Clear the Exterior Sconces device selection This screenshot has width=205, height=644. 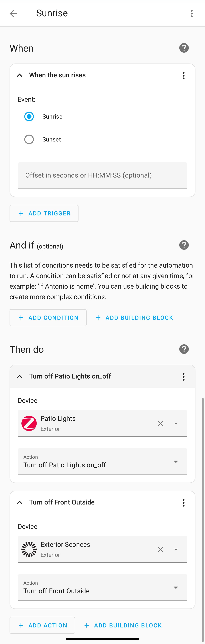coord(161,549)
